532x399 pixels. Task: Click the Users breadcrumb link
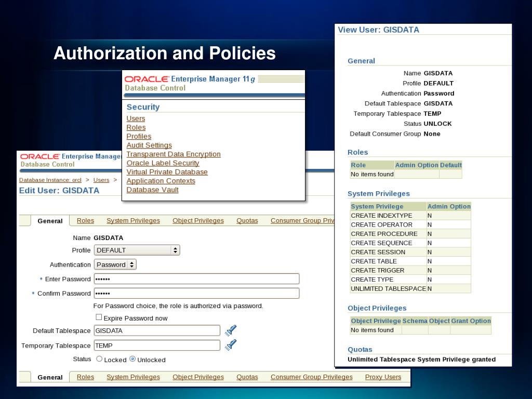(101, 180)
